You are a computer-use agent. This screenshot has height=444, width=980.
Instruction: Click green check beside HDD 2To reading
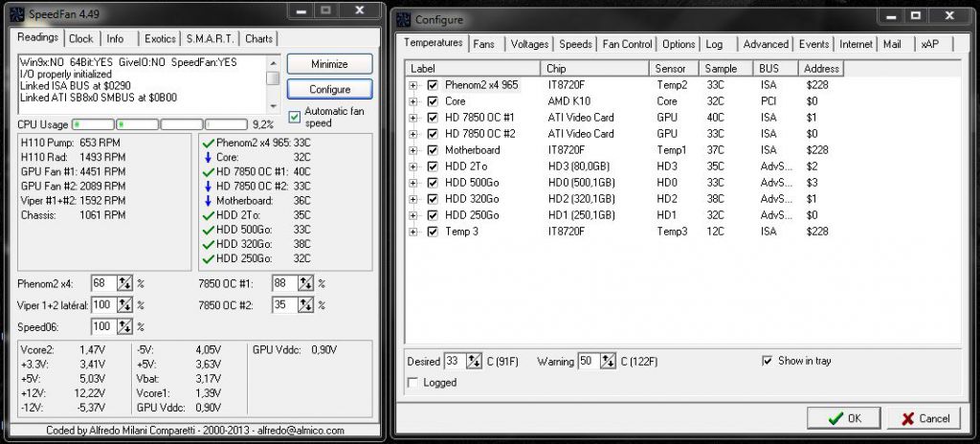click(209, 215)
